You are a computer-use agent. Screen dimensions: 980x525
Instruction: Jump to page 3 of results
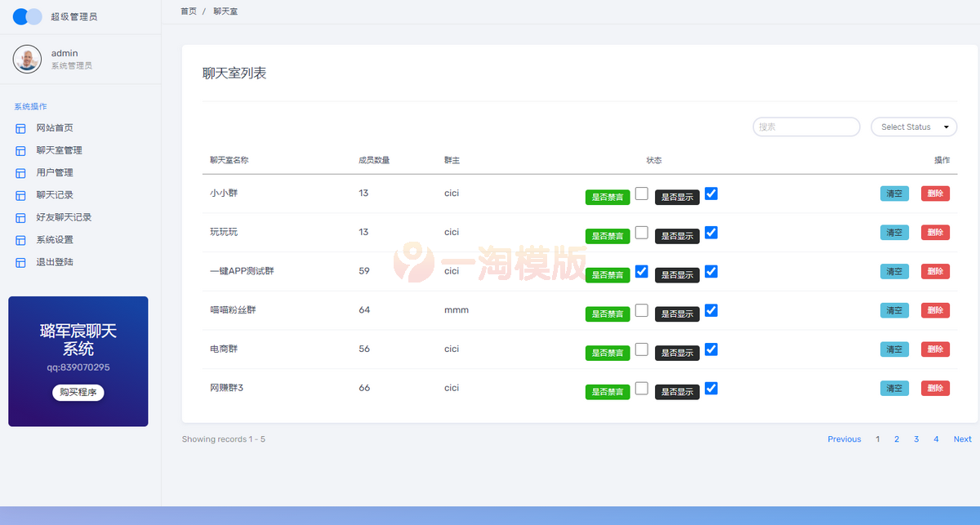click(916, 438)
